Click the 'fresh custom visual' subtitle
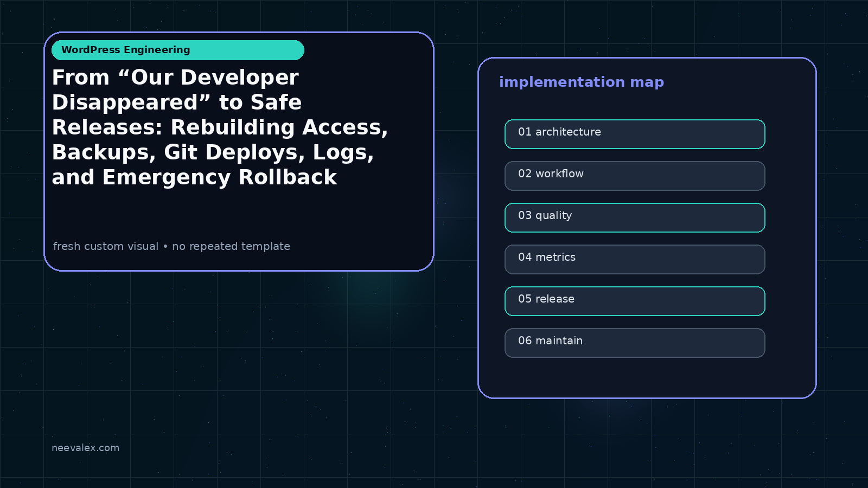 (x=171, y=246)
